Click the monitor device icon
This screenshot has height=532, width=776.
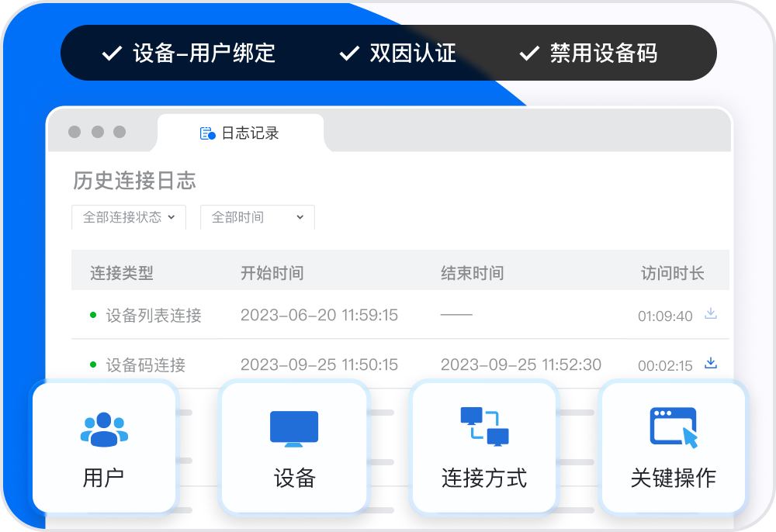pos(294,428)
